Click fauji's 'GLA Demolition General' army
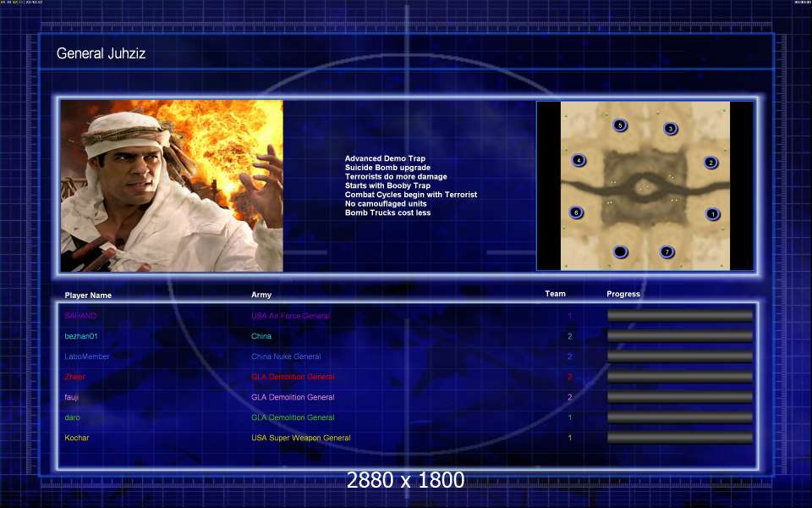The height and width of the screenshot is (508, 812). (x=294, y=397)
